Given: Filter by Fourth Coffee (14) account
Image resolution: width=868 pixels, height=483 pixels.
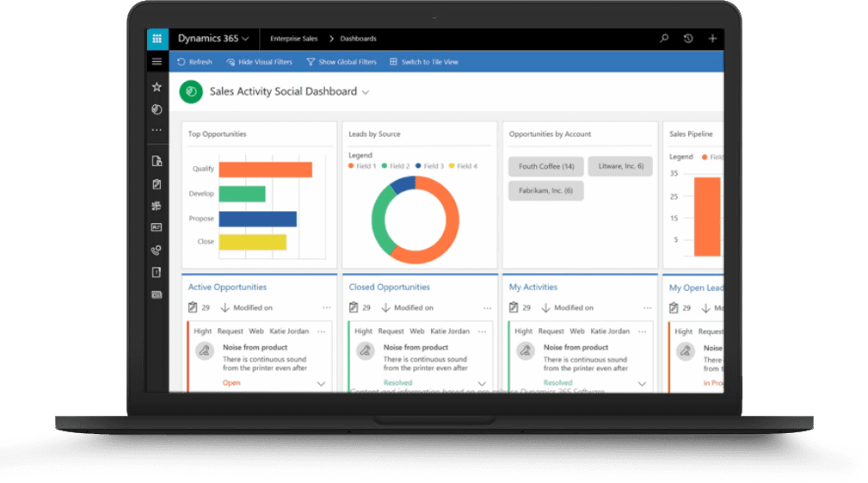Looking at the screenshot, I should (x=545, y=166).
